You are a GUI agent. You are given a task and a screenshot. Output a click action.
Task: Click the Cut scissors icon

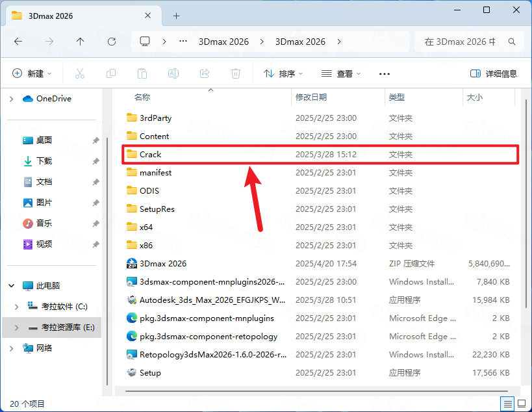pos(80,73)
